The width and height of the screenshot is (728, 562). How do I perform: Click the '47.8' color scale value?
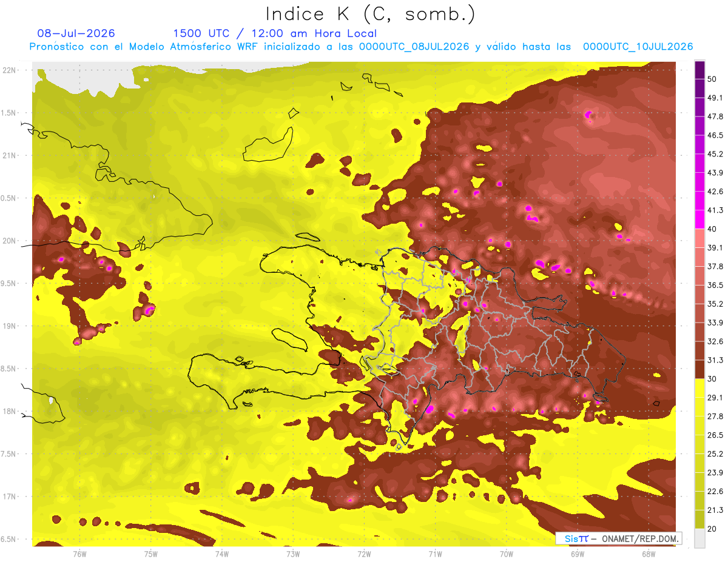point(715,116)
